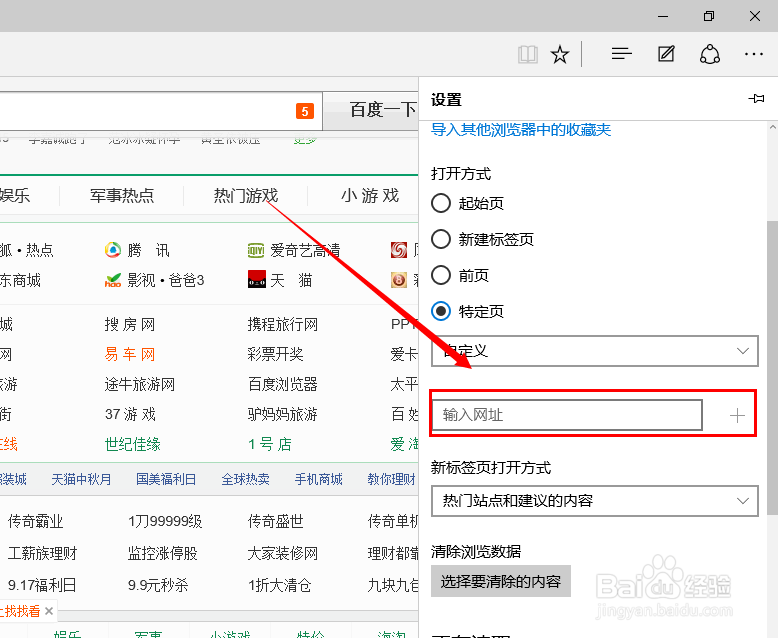Switch to the 军事热点 tab
Image resolution: width=778 pixels, height=638 pixels.
point(122,195)
